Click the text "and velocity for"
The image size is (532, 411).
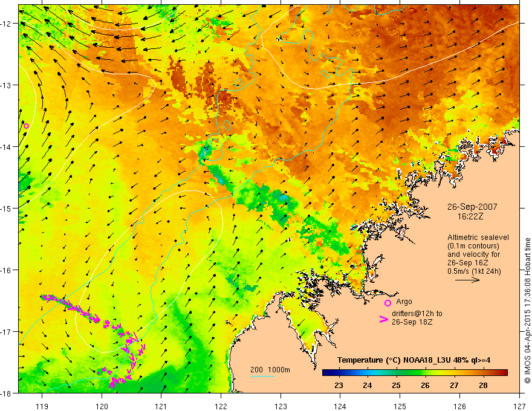473,254
